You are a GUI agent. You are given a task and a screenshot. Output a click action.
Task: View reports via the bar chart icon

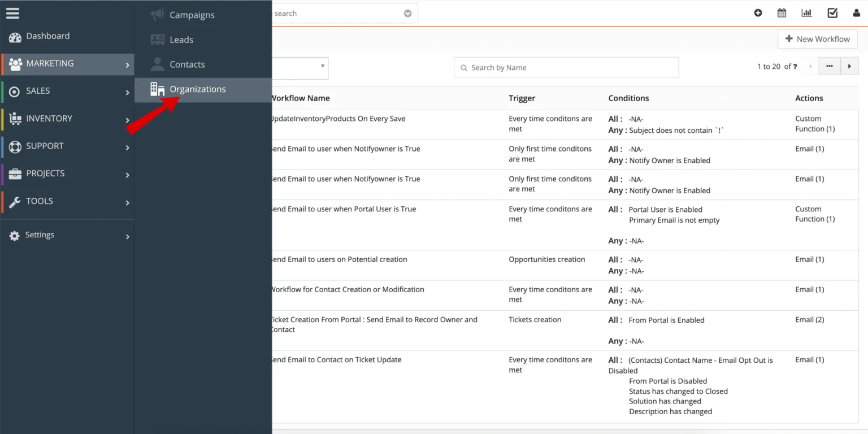[x=806, y=12]
